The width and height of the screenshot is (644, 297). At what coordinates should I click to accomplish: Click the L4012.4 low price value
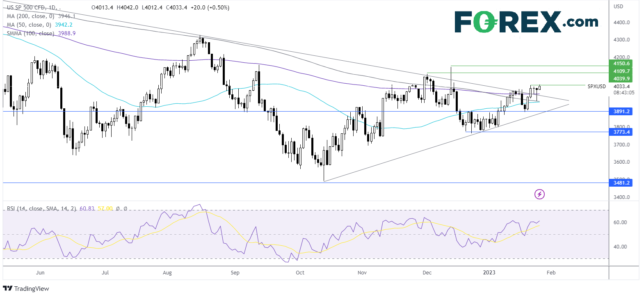click(152, 7)
